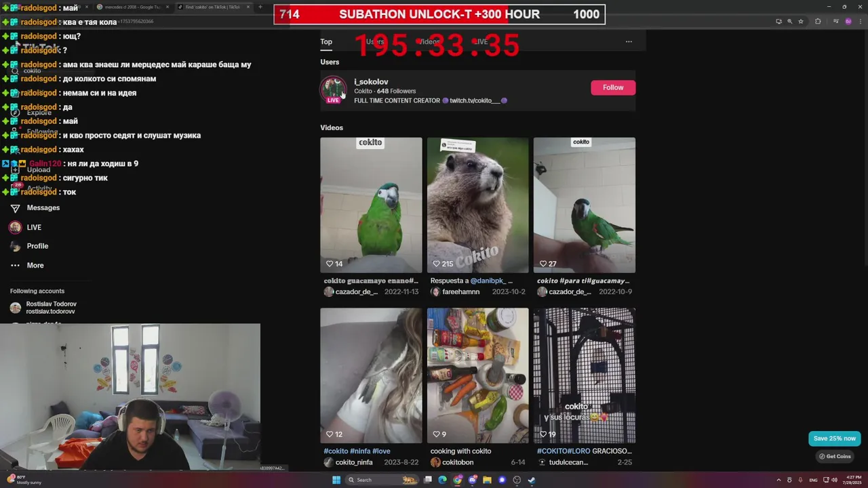Click the #COKITO#LORO GRACIOSO caption
The image size is (868, 488).
pyautogui.click(x=584, y=451)
